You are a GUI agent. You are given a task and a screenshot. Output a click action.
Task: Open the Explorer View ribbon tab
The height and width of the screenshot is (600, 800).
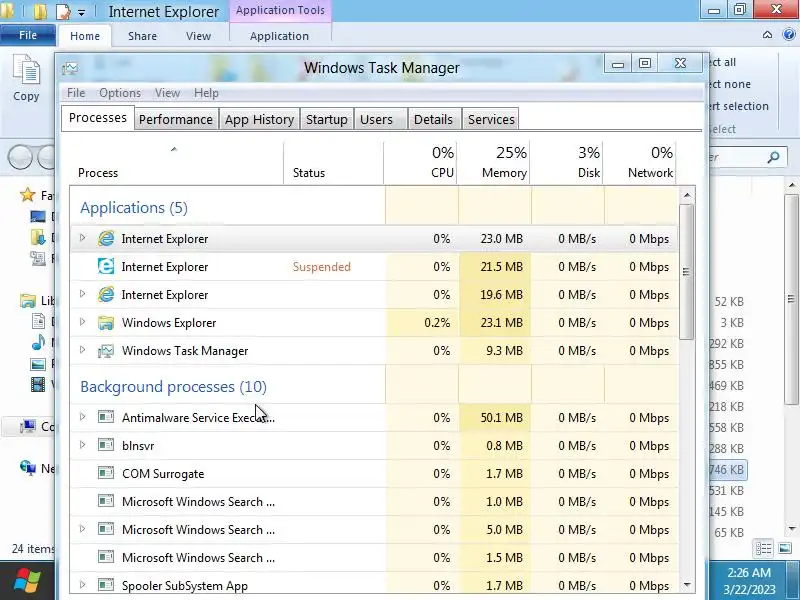click(x=198, y=36)
